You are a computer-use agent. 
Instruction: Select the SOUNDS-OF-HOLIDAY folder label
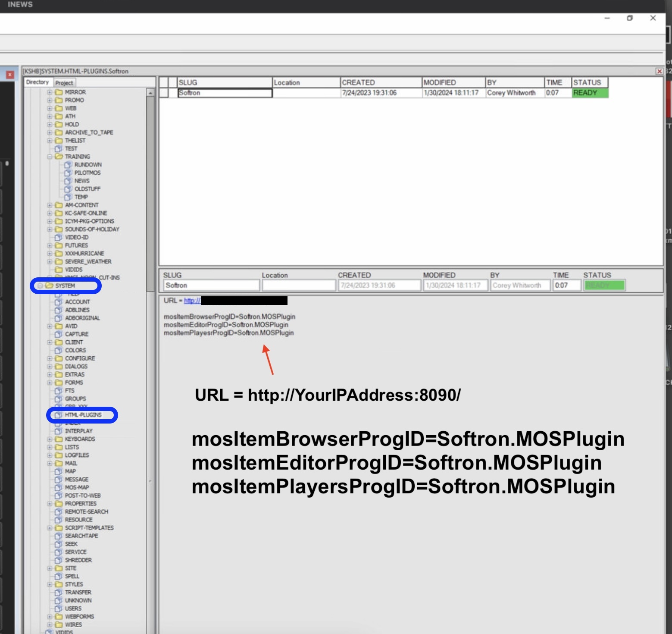92,229
